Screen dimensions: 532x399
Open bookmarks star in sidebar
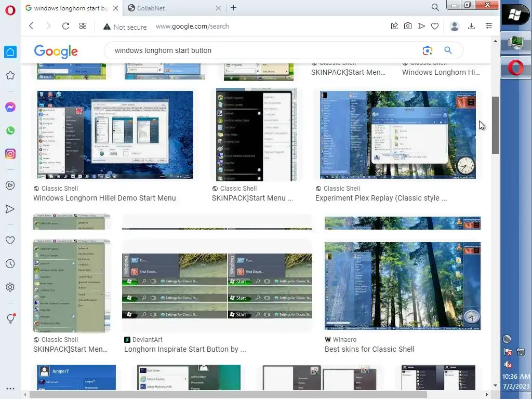pos(10,75)
